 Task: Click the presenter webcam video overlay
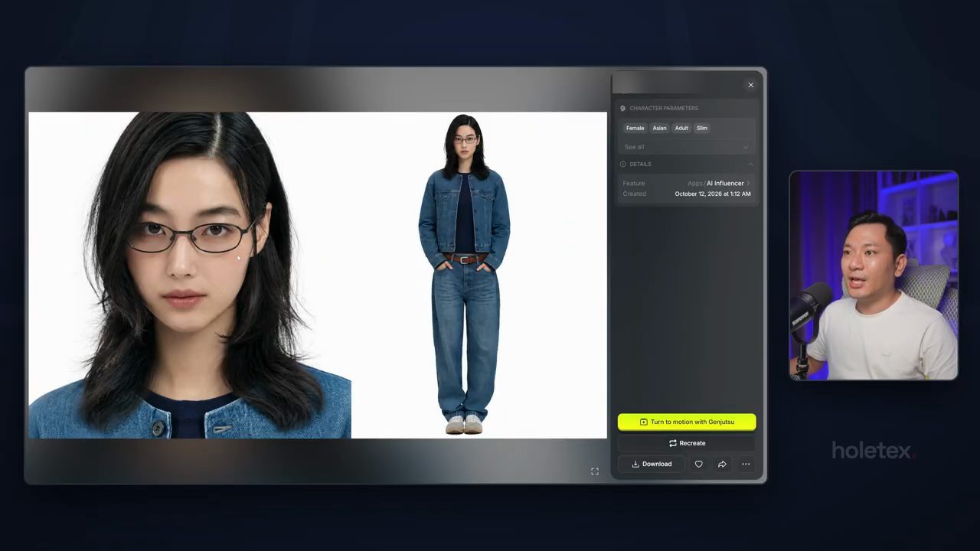pyautogui.click(x=874, y=275)
